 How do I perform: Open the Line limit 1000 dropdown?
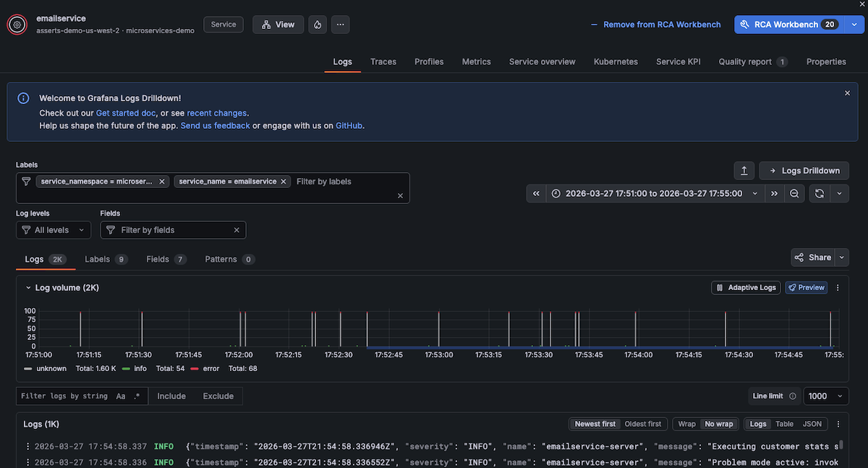click(x=826, y=396)
